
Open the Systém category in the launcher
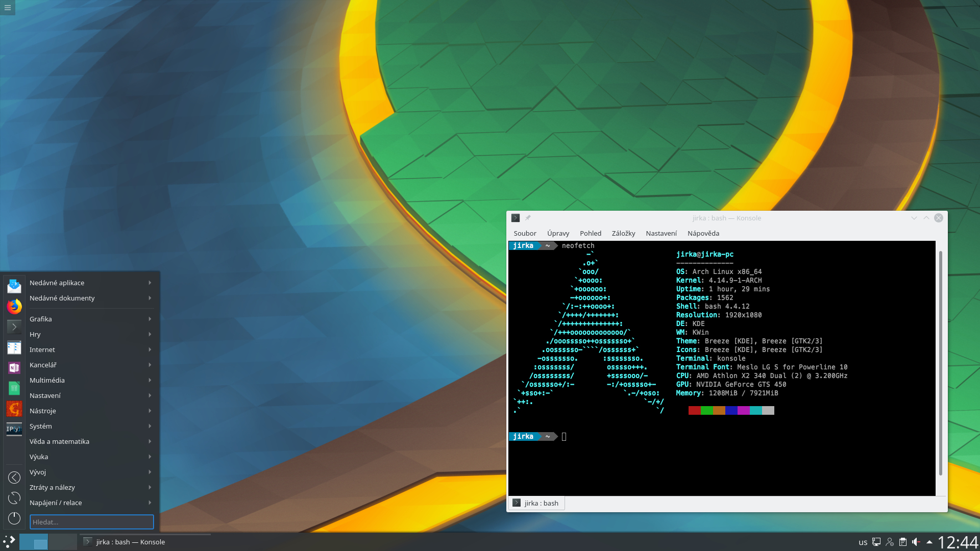[91, 426]
